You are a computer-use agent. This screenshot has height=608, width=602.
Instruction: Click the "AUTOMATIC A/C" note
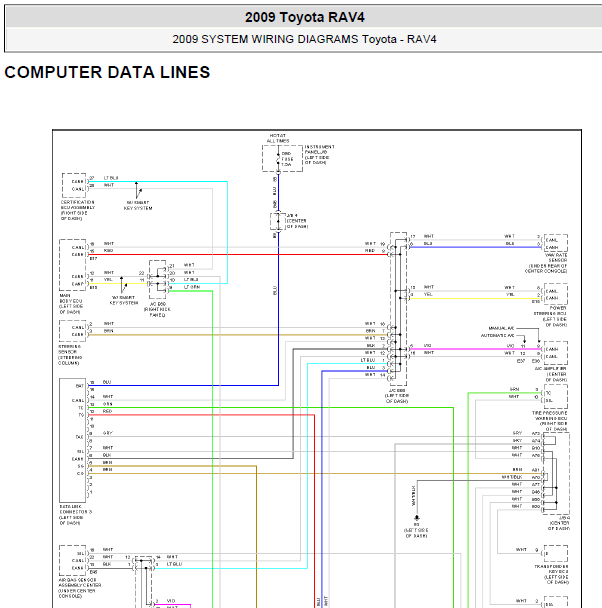coord(497,335)
